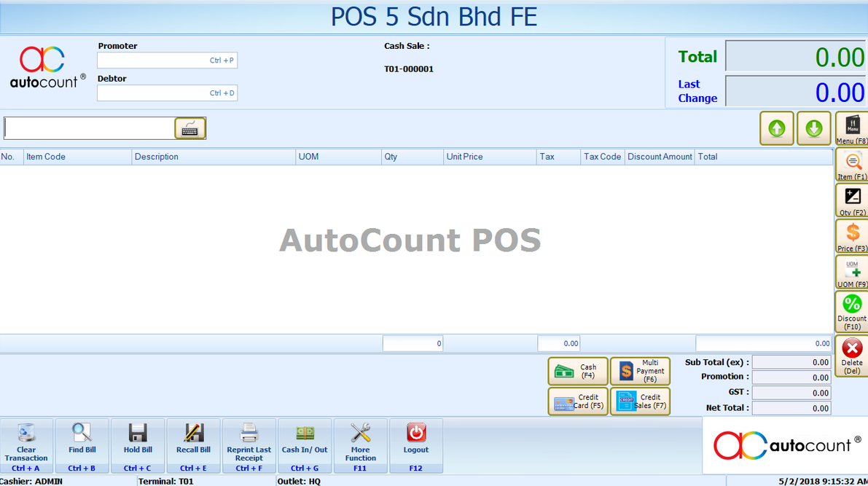This screenshot has height=486, width=868.
Task: Click the Tax Code column header
Action: click(x=602, y=157)
